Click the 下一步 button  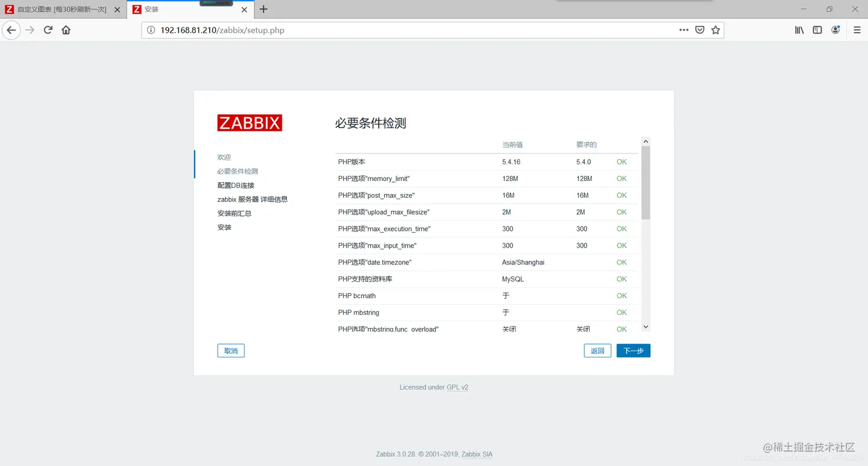coord(633,351)
